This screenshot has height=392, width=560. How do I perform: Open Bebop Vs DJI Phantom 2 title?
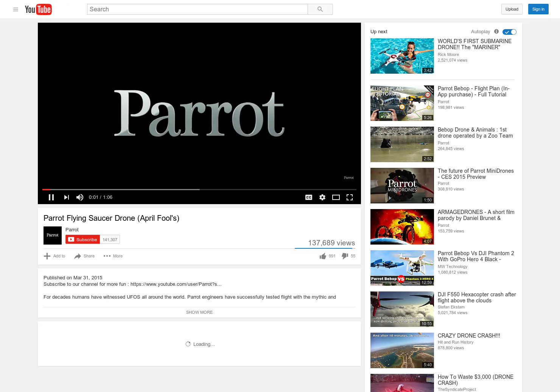476,256
